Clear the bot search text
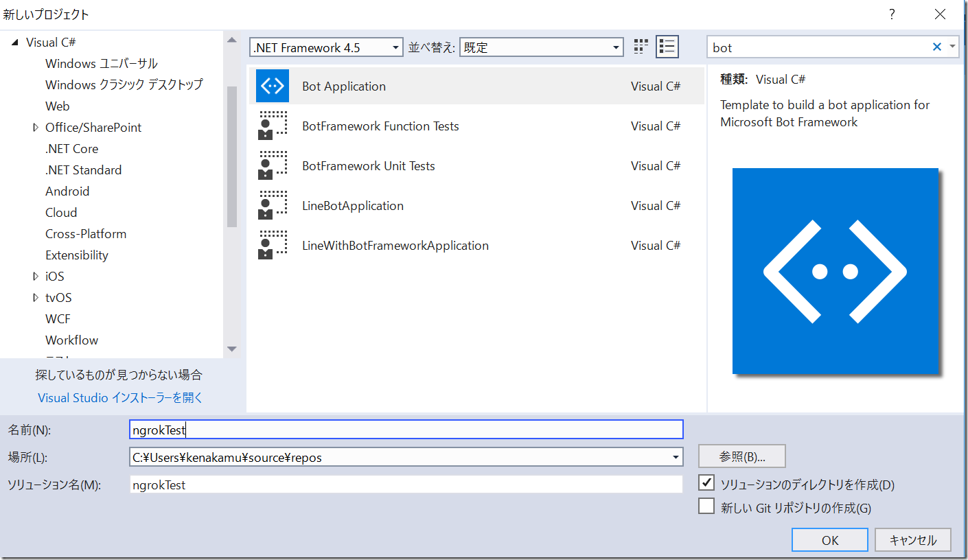 (936, 47)
